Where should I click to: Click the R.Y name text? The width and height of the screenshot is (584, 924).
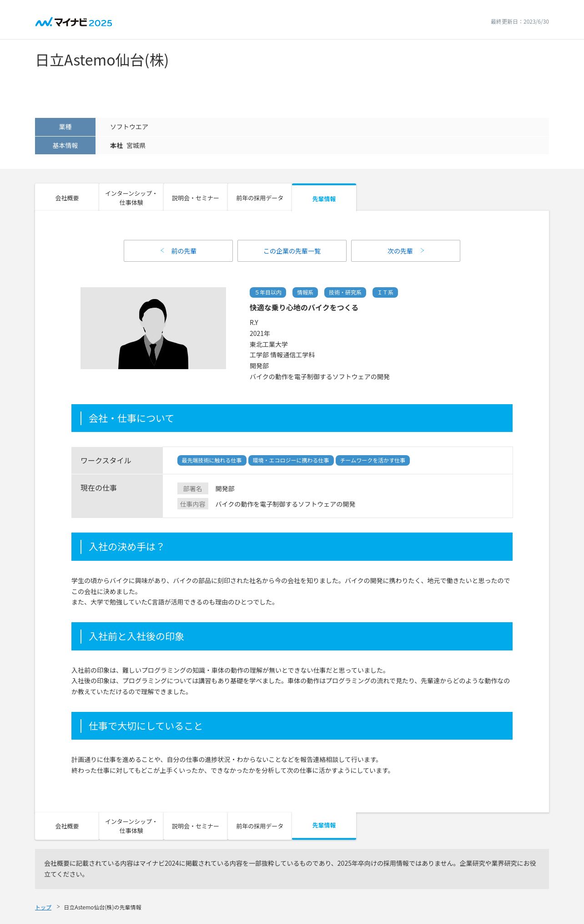(254, 323)
